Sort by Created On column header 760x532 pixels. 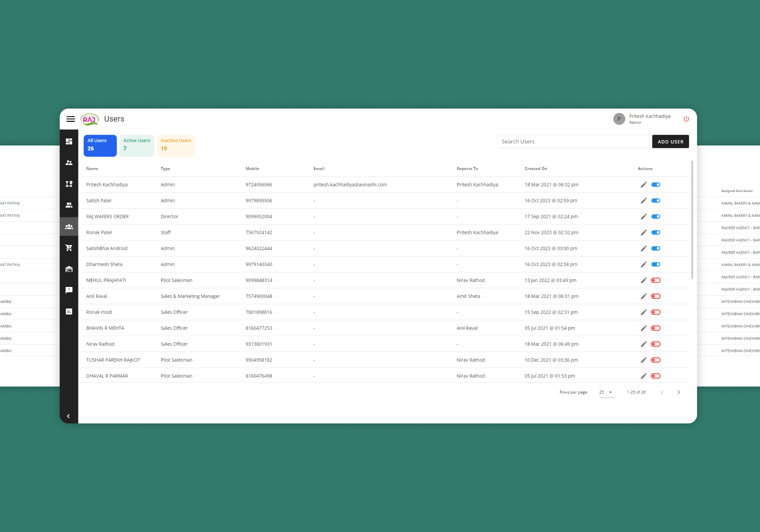[535, 169]
